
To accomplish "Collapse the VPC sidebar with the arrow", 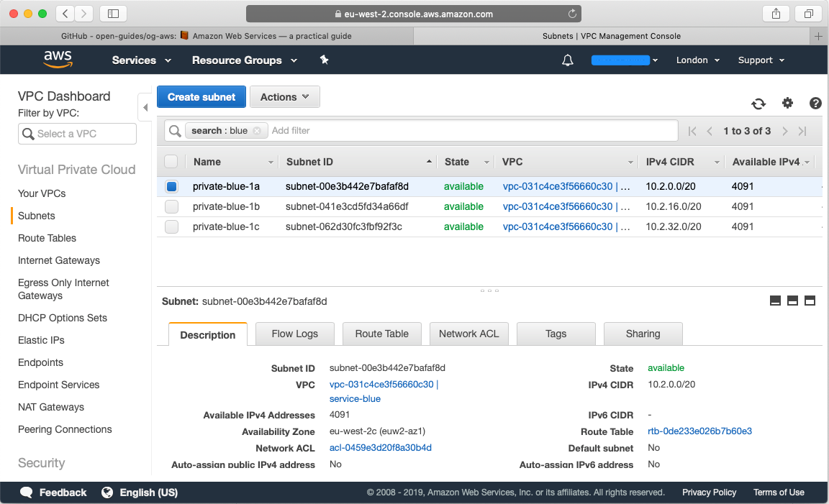I will tap(145, 107).
